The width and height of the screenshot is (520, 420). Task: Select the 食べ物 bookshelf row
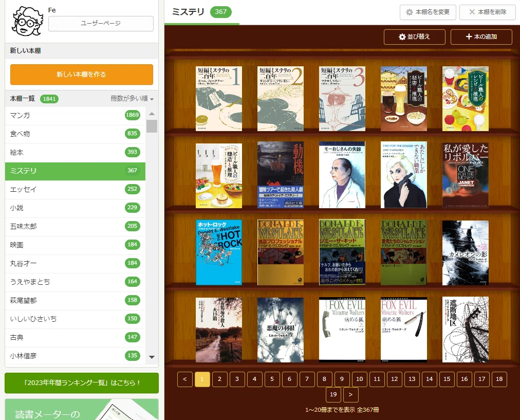pyautogui.click(x=76, y=134)
